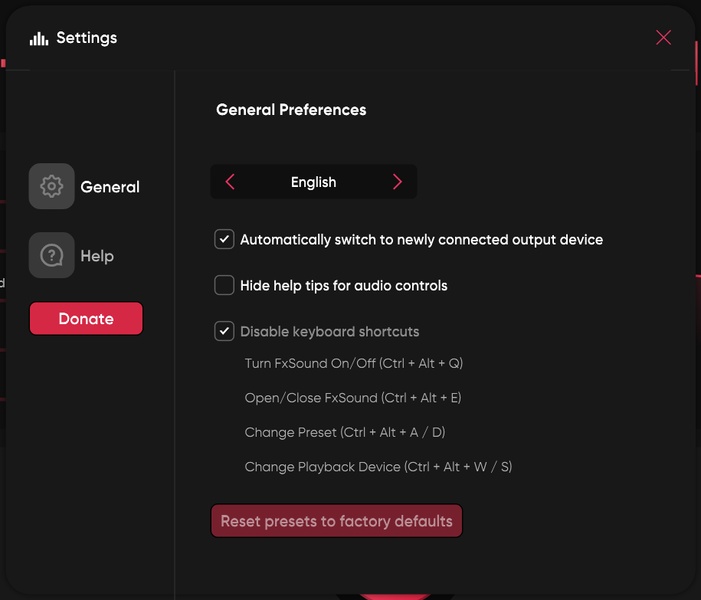Click the Settings title text

86,38
